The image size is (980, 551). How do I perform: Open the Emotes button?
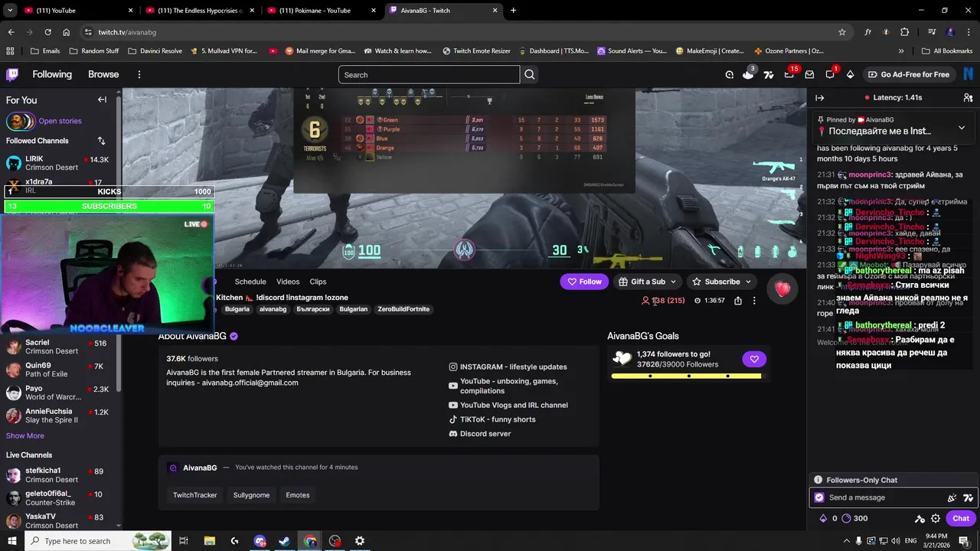click(x=298, y=495)
